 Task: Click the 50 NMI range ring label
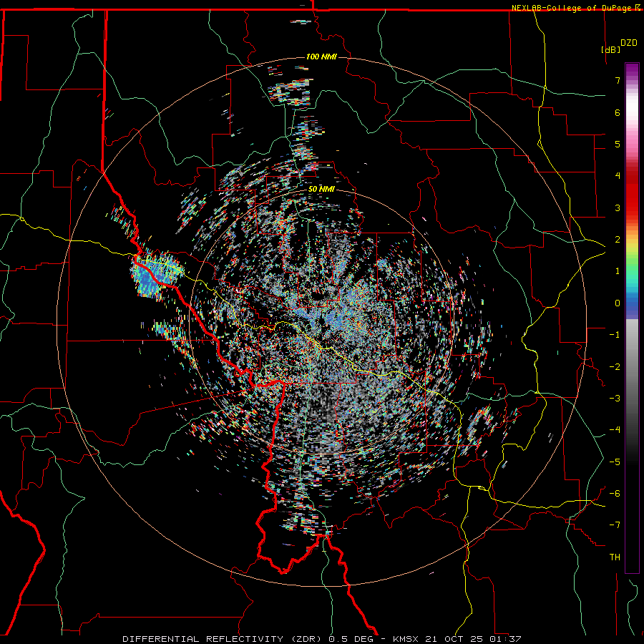tap(321, 190)
